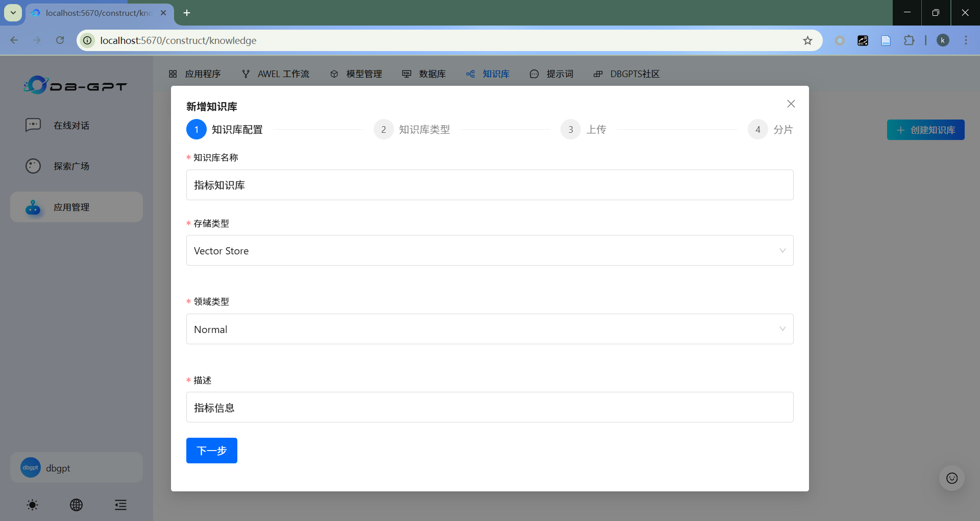980x521 pixels.
Task: Expand the 领域类型 Normal dropdown
Action: click(x=489, y=329)
